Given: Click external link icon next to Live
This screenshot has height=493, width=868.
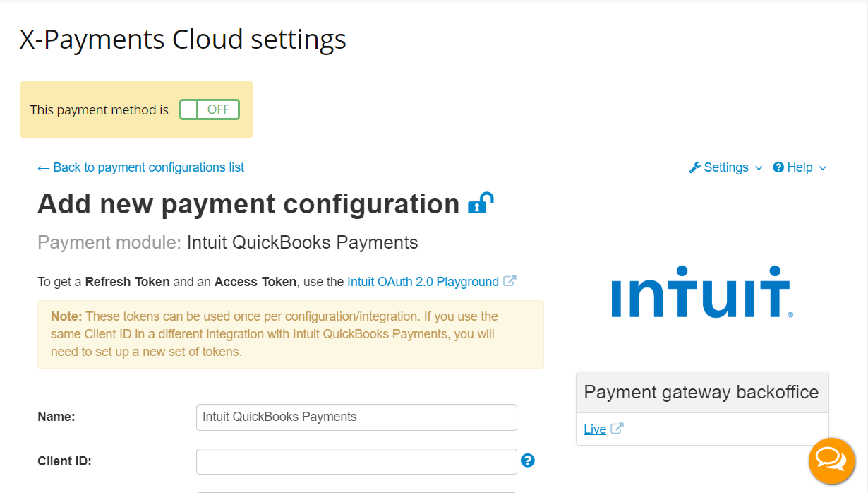Looking at the screenshot, I should 617,429.
